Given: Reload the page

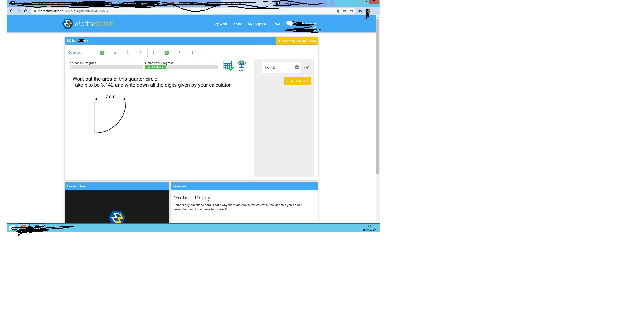Looking at the screenshot, I should [x=26, y=11].
